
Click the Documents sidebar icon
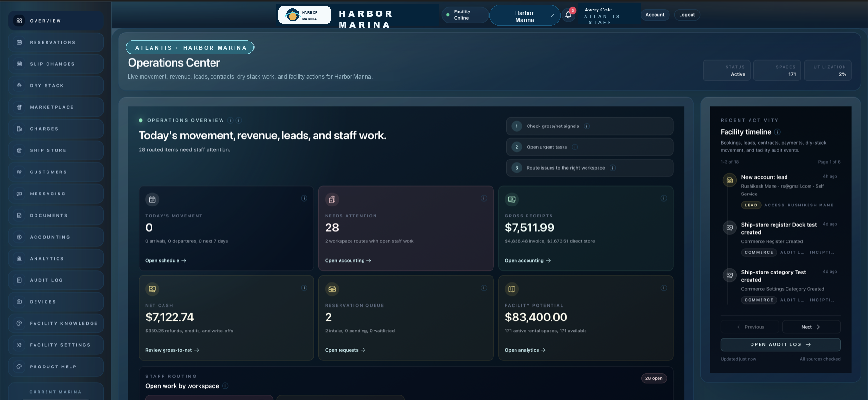pyautogui.click(x=19, y=216)
